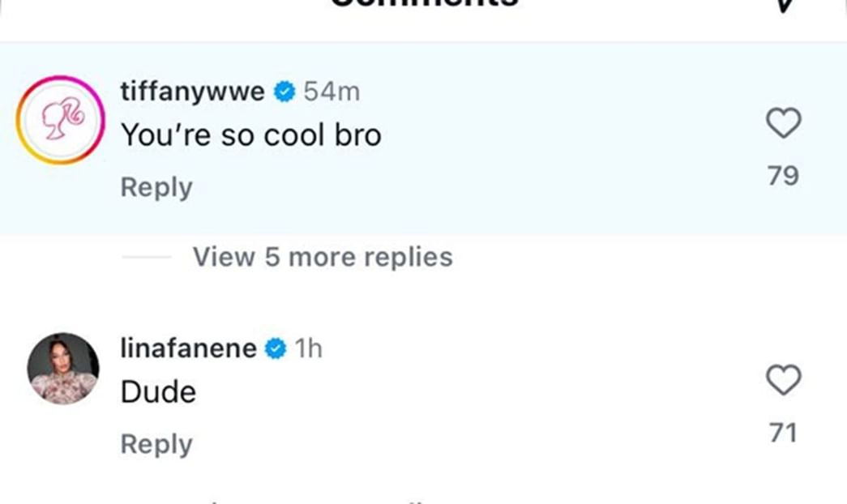This screenshot has width=847, height=504.
Task: Click the verified badge next to linafanene
Action: [276, 349]
